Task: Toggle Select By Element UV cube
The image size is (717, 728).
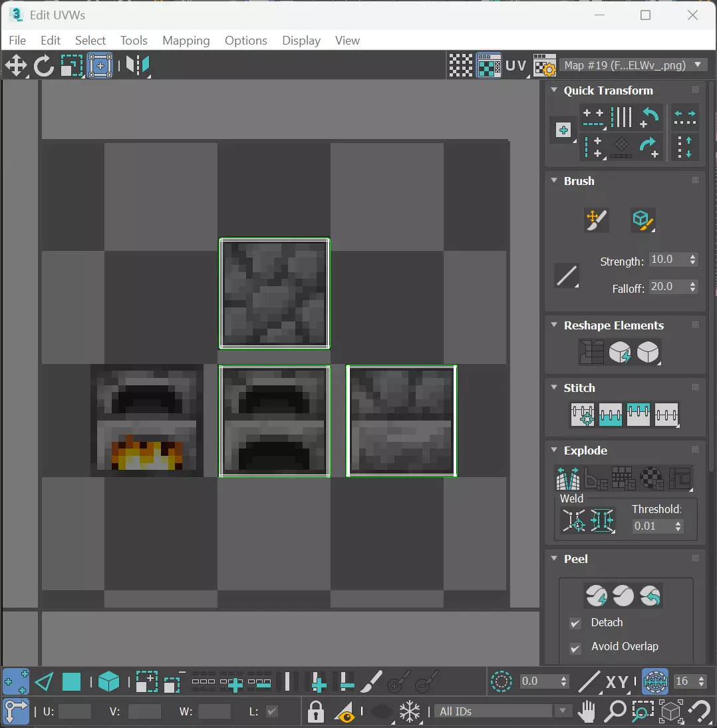Action: pos(109,682)
